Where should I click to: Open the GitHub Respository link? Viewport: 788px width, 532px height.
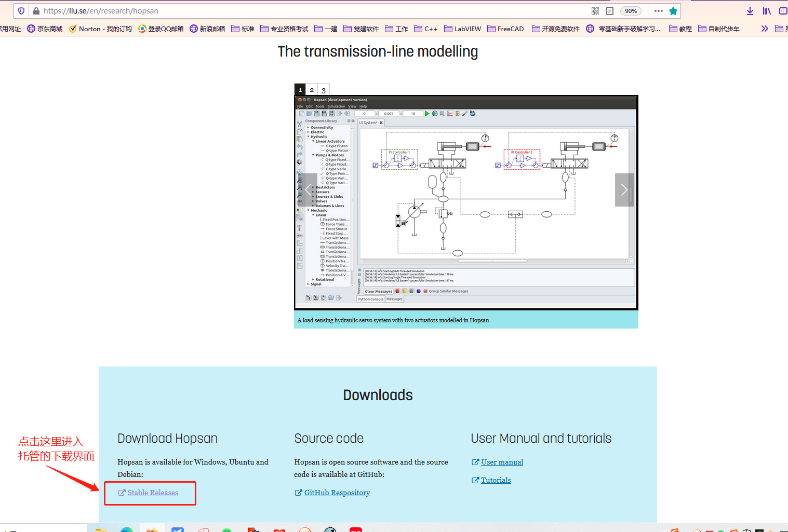tap(337, 493)
